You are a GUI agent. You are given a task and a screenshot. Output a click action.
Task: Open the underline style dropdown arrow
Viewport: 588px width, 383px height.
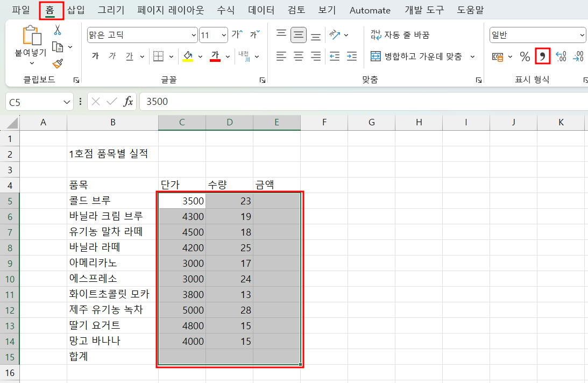142,56
